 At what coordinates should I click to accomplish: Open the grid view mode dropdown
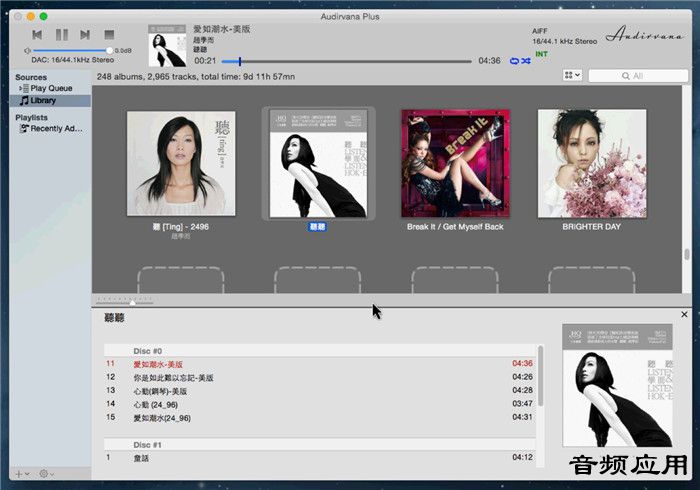click(x=572, y=75)
